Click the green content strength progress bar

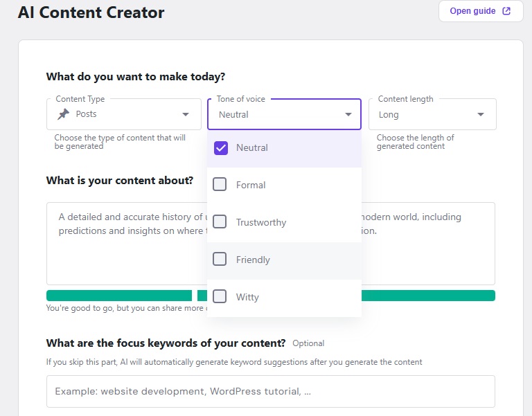pos(428,296)
